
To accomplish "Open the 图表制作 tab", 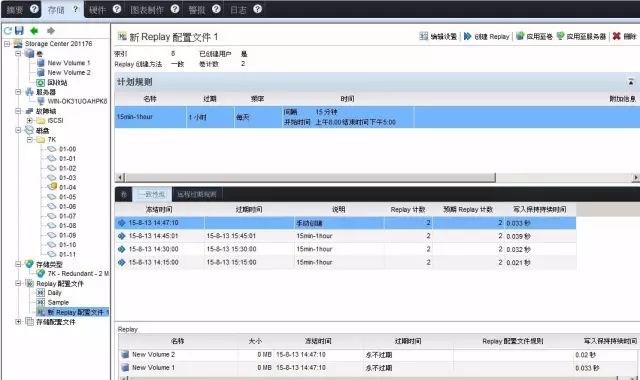I will [x=147, y=10].
